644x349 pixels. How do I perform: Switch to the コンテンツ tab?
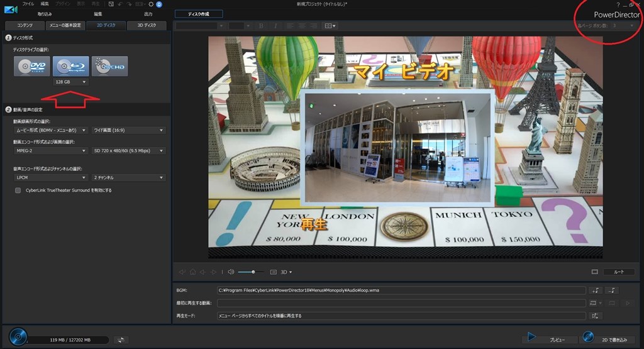coord(25,25)
